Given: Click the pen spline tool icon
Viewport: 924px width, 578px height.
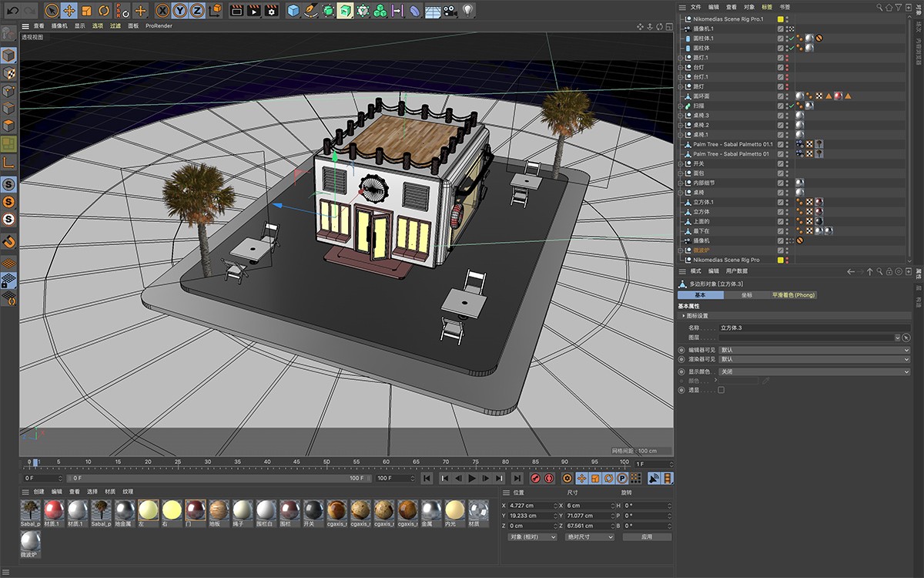Looking at the screenshot, I should (x=310, y=11).
